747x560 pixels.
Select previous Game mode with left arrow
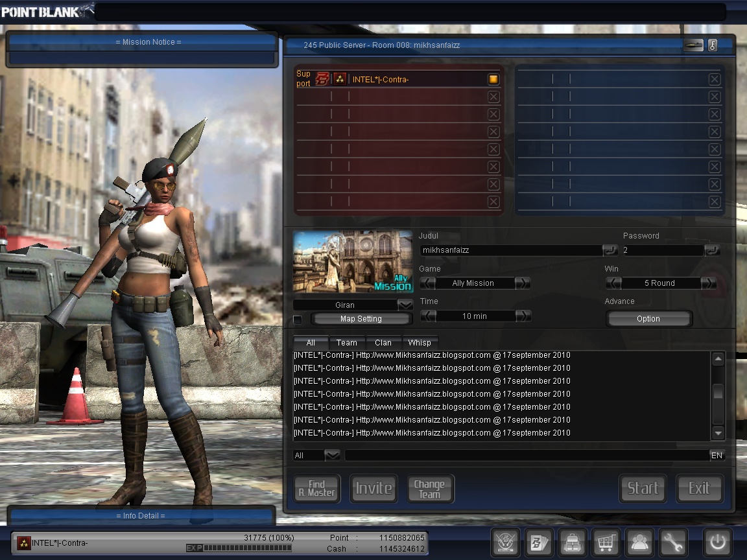click(x=427, y=283)
